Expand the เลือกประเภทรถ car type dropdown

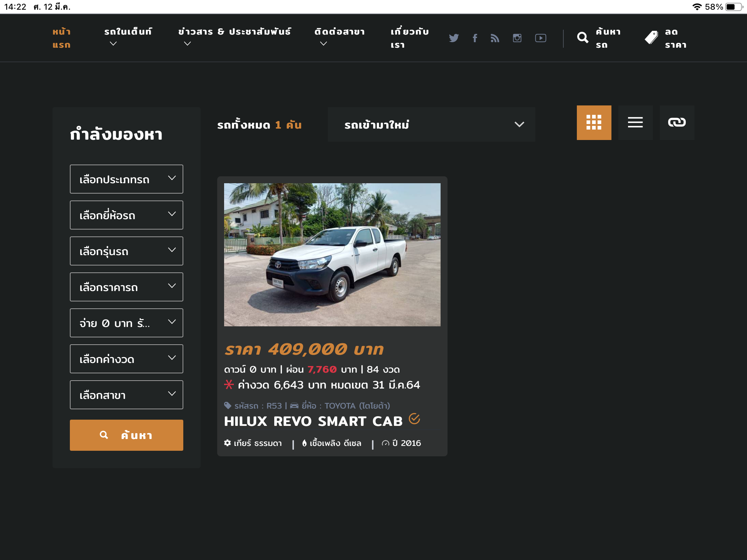(127, 179)
